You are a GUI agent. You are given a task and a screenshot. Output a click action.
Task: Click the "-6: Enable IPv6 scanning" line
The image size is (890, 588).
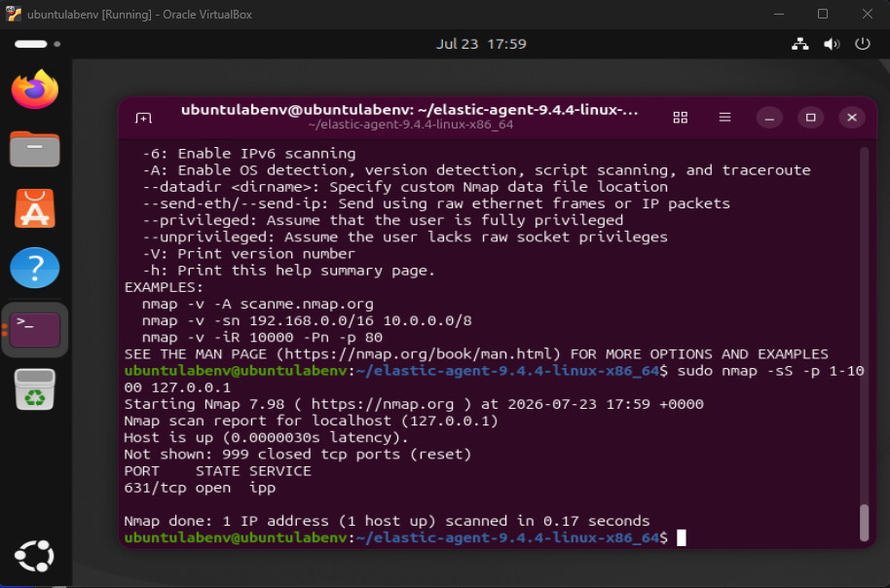tap(249, 154)
